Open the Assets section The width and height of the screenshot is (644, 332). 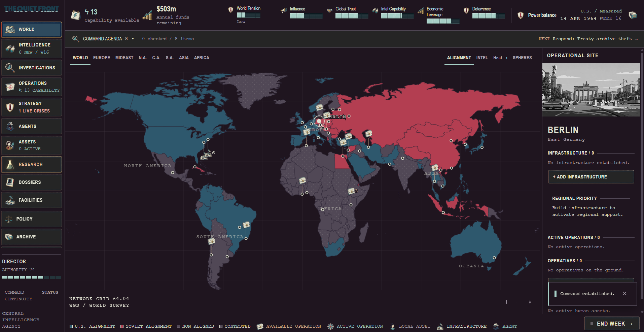click(32, 145)
